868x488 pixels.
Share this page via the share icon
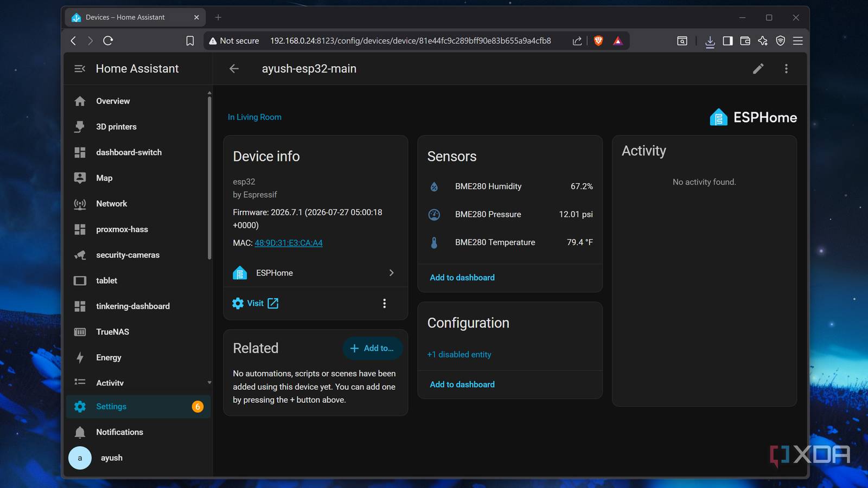577,41
